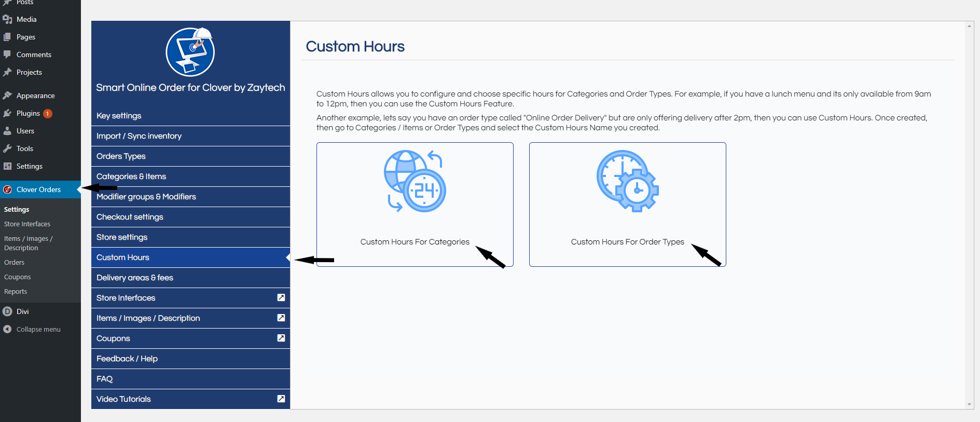Go to Pages in WordPress admin

pyautogui.click(x=26, y=37)
